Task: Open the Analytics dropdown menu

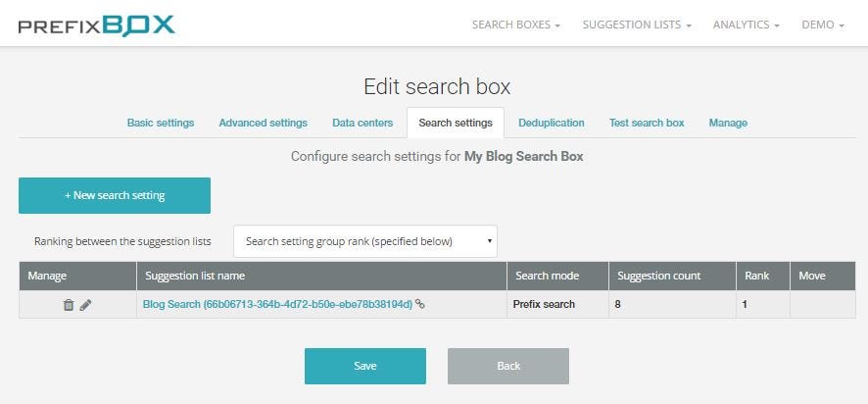Action: [747, 25]
